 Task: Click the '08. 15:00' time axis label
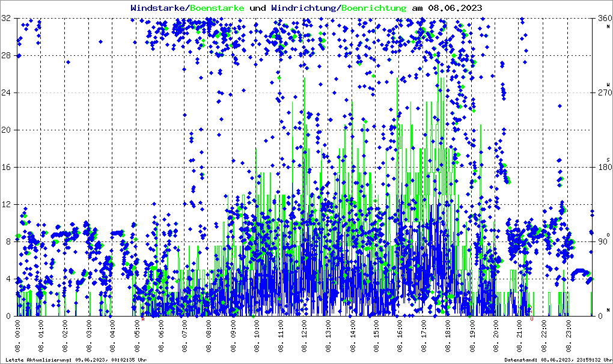coord(376,336)
